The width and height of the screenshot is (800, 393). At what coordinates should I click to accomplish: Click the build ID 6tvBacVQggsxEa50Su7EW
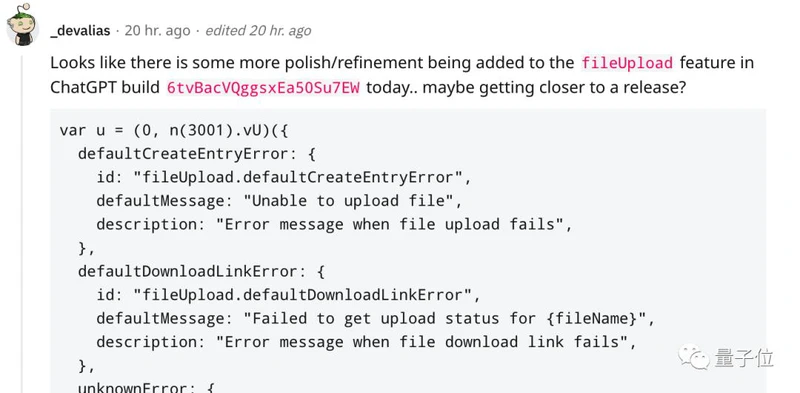(x=263, y=88)
